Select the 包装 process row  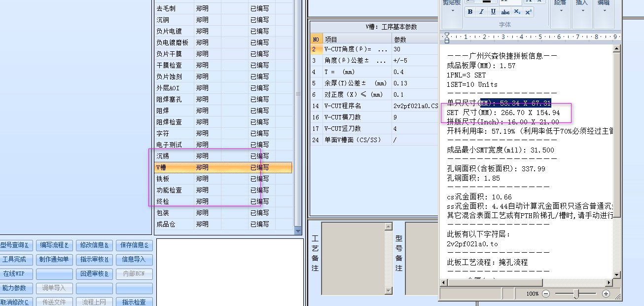(223, 213)
